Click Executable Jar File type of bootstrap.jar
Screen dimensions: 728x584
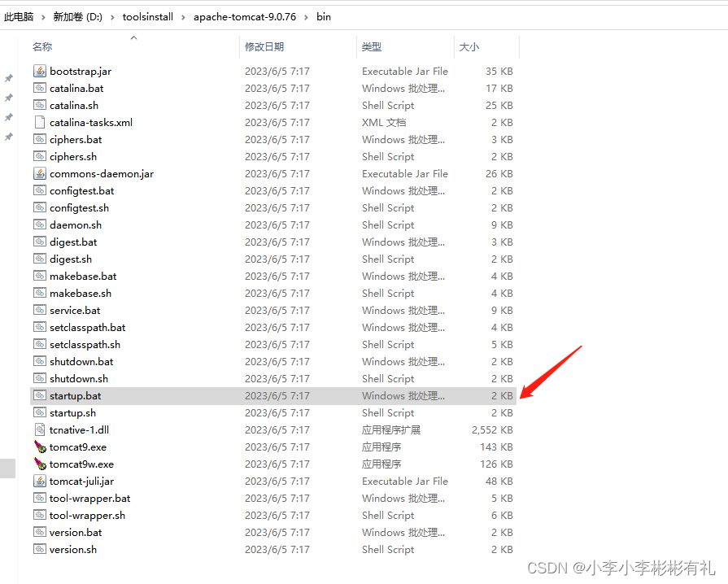405,71
